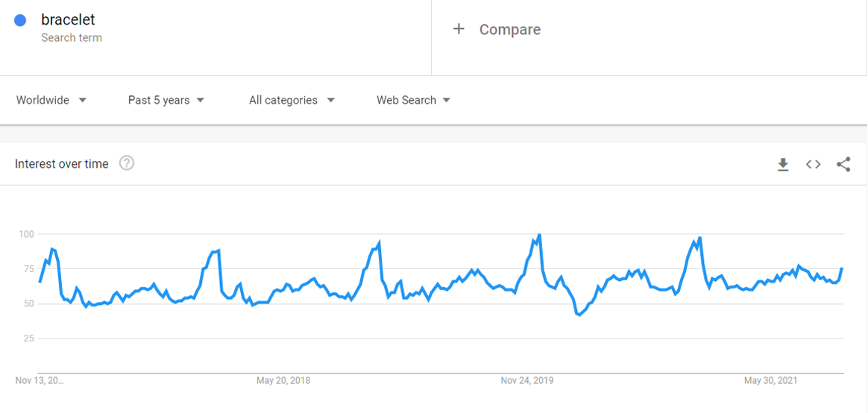The width and height of the screenshot is (868, 413).
Task: Select the May 30, 2021 axis label
Action: tap(770, 381)
